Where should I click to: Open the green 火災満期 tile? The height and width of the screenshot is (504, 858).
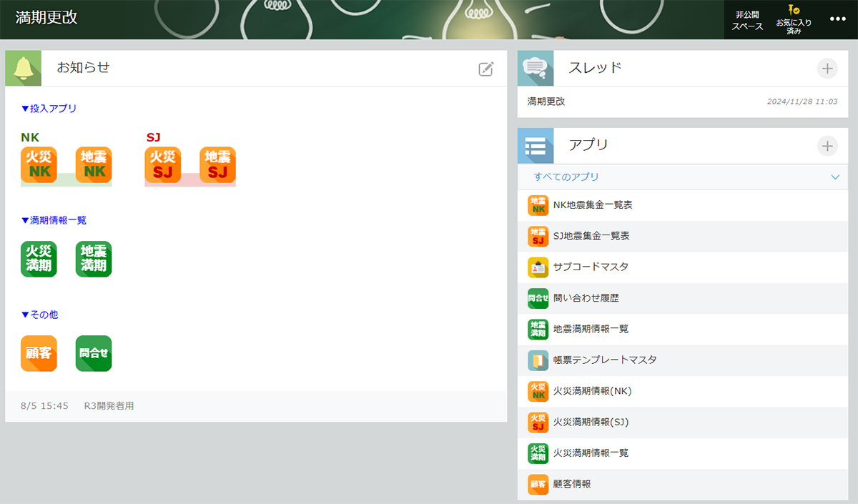pos(39,259)
